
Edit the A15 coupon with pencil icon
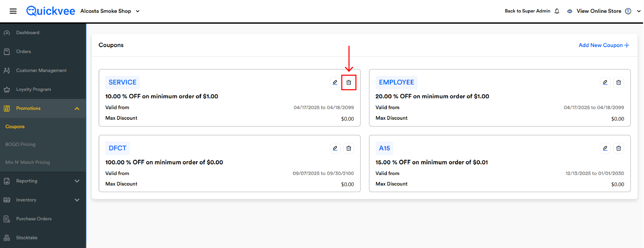(x=605, y=148)
